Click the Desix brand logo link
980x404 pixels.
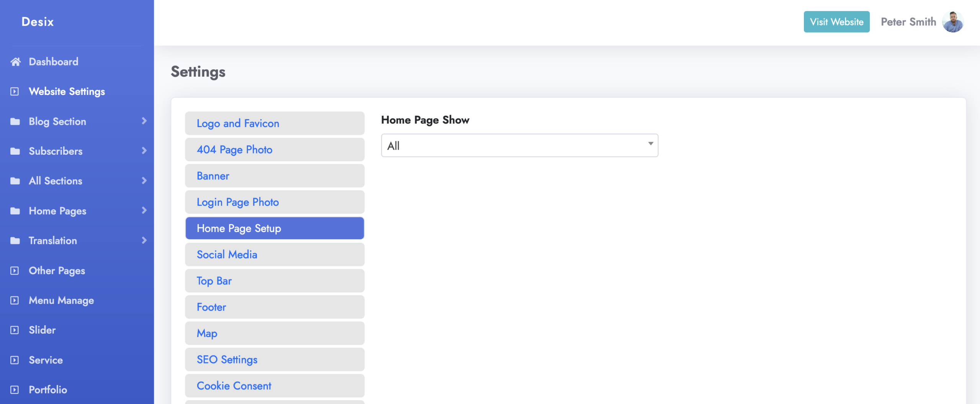tap(38, 22)
